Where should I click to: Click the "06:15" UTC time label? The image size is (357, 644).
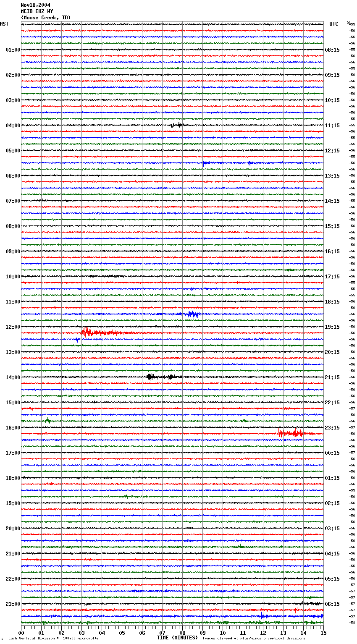pyautogui.click(x=332, y=604)
